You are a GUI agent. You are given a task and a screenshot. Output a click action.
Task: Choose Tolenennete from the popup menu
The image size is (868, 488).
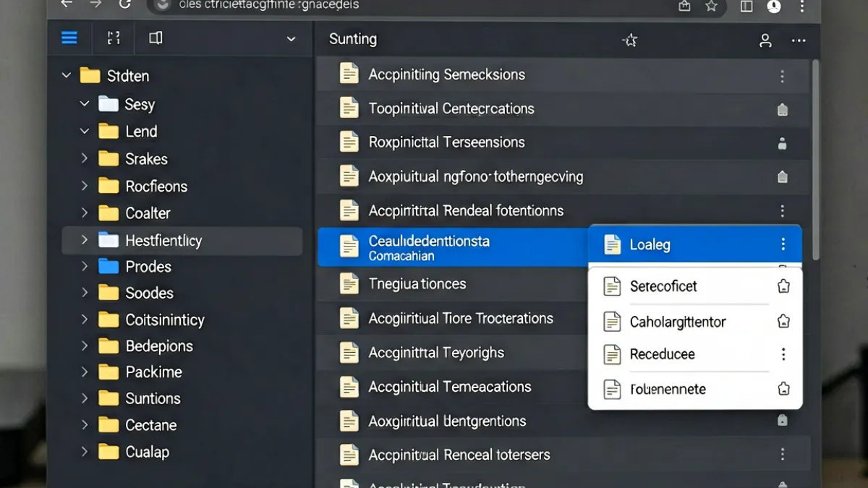pyautogui.click(x=695, y=389)
